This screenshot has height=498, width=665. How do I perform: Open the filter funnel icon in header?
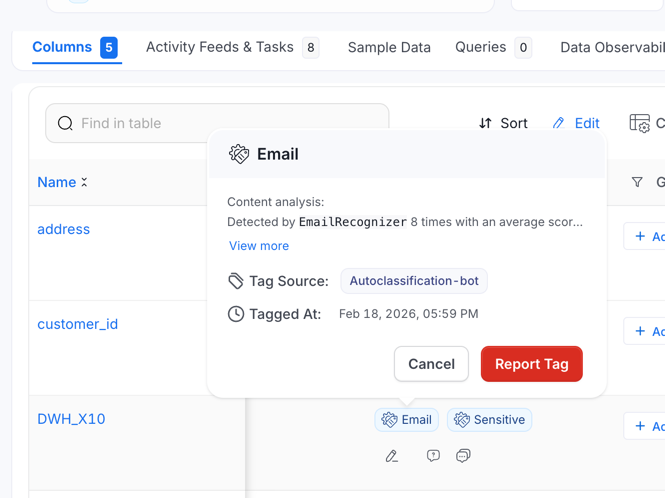[x=637, y=182]
